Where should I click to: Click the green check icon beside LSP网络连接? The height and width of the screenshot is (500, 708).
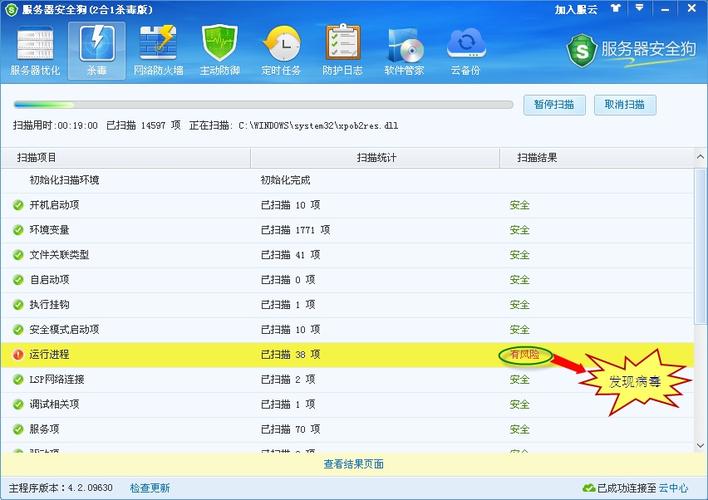pyautogui.click(x=18, y=379)
